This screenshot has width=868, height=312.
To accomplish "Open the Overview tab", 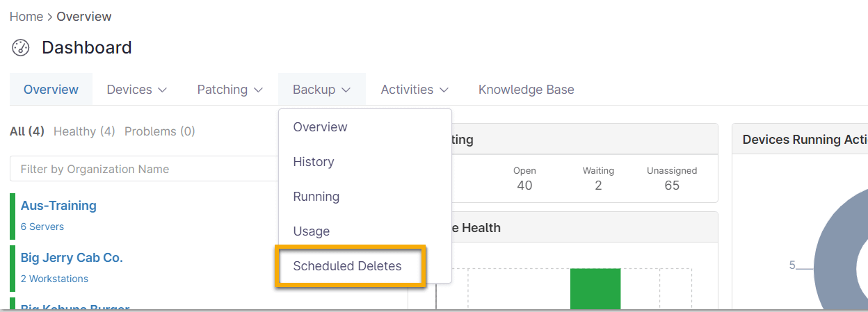I will pyautogui.click(x=51, y=90).
